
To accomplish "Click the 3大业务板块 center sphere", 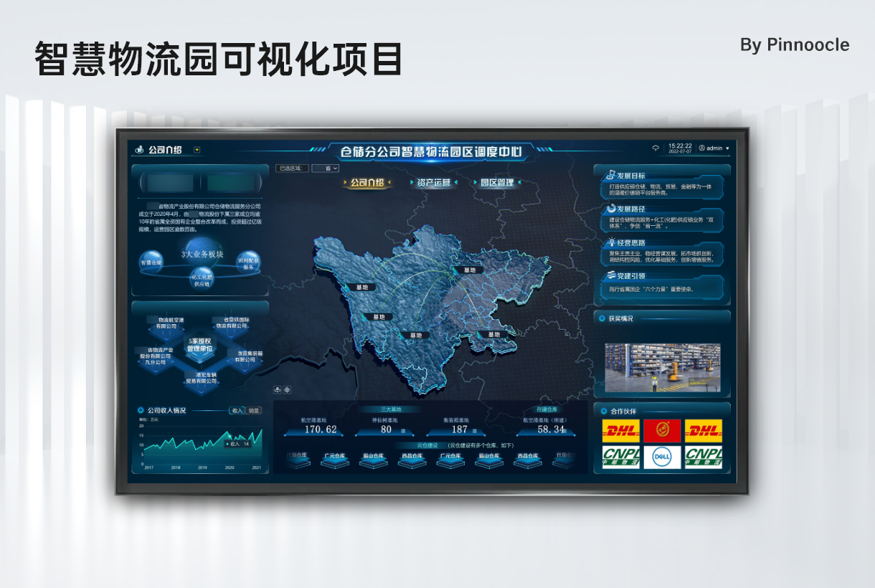I will coord(202,254).
